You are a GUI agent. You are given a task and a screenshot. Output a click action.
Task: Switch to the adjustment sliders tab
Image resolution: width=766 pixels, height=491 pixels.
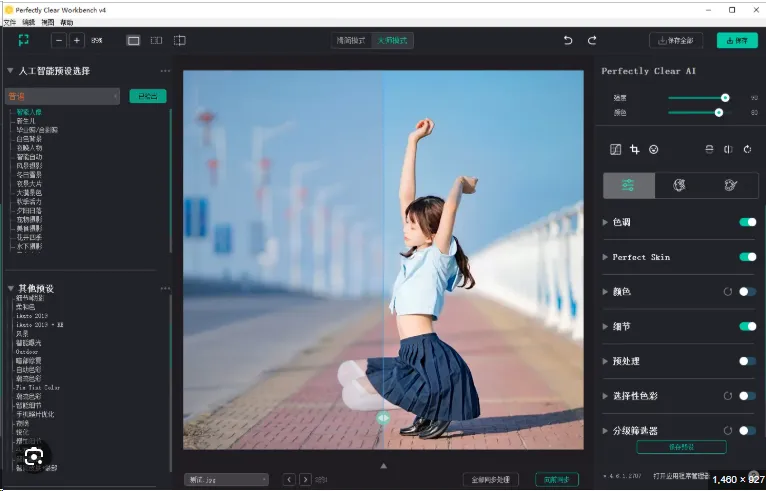pos(629,185)
